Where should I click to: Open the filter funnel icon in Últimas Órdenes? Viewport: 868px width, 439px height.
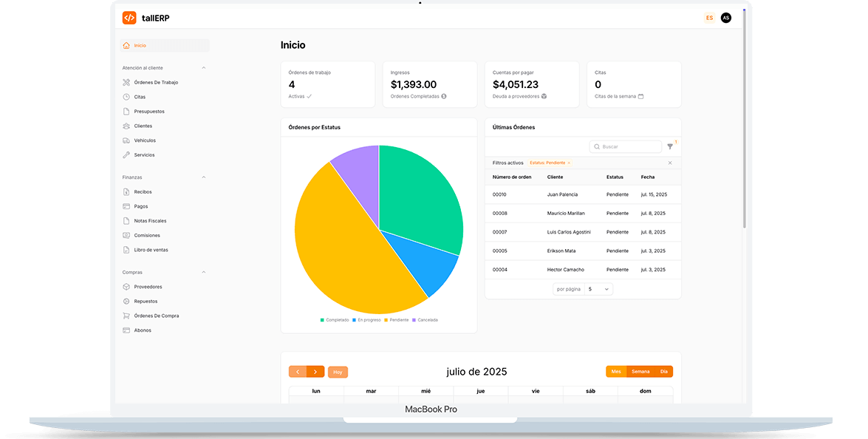tap(670, 147)
